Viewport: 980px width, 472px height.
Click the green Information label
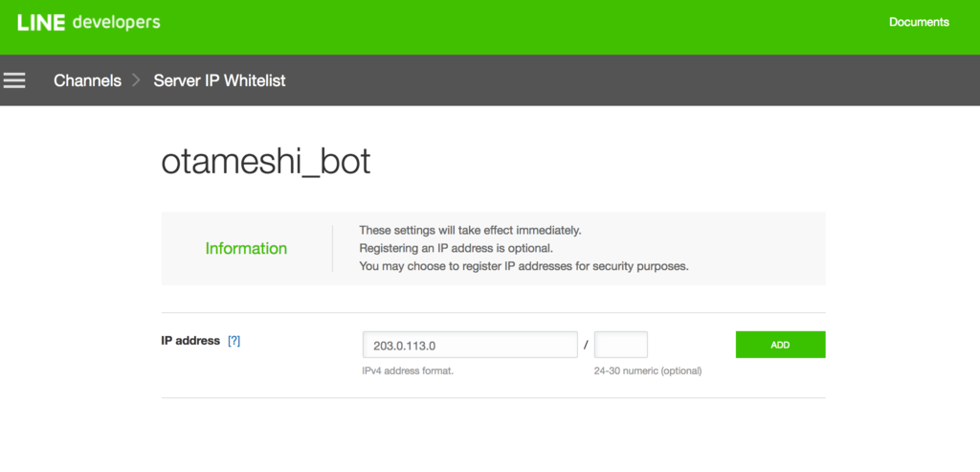[246, 248]
